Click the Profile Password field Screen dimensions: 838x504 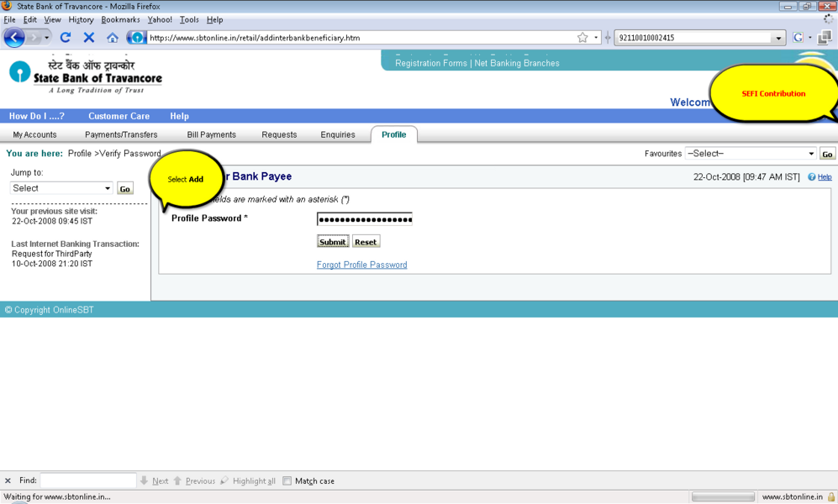tap(364, 219)
